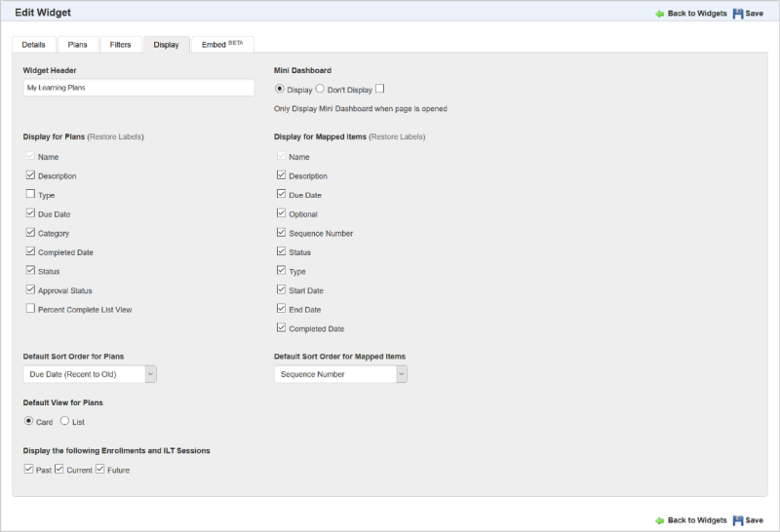Enable Percent Complete List View checkbox
Image resolution: width=780 pixels, height=532 pixels.
[x=30, y=308]
